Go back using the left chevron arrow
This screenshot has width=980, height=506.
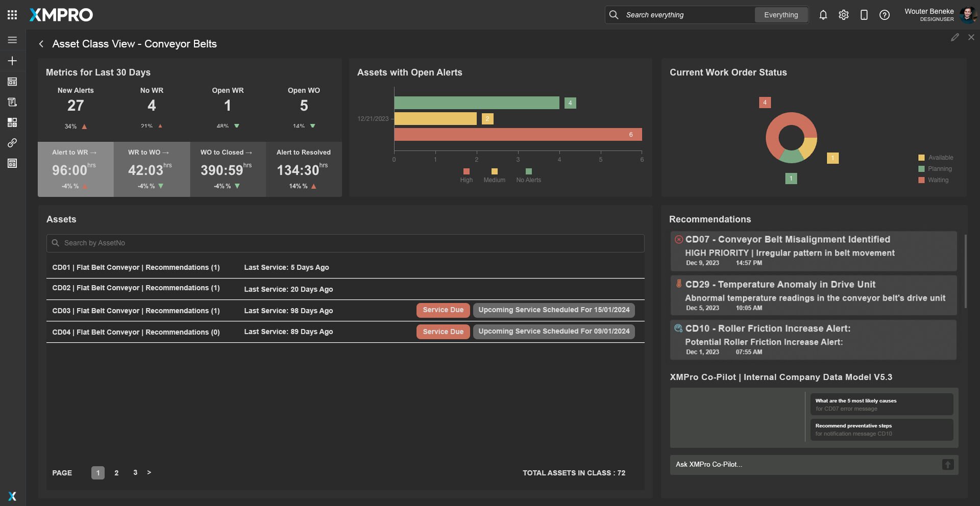41,44
